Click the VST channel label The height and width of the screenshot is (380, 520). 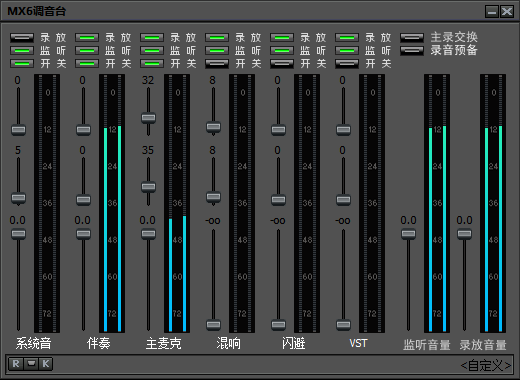coord(358,343)
